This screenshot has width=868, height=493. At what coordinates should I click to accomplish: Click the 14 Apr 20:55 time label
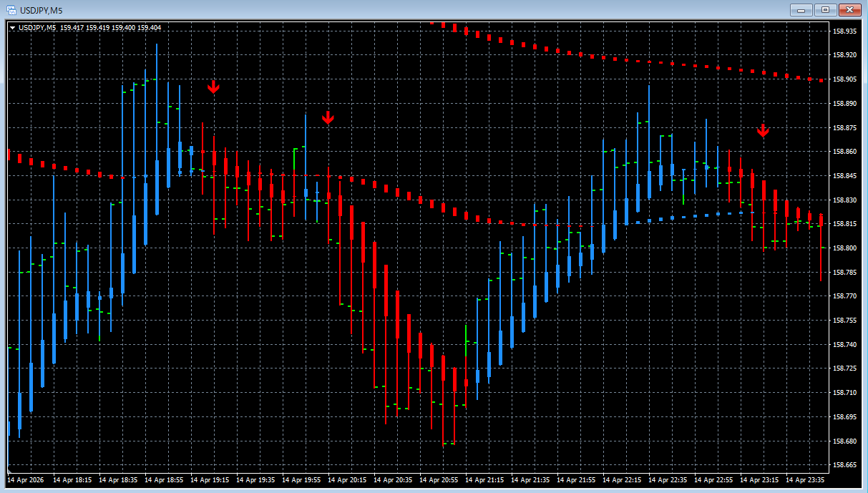tap(439, 480)
